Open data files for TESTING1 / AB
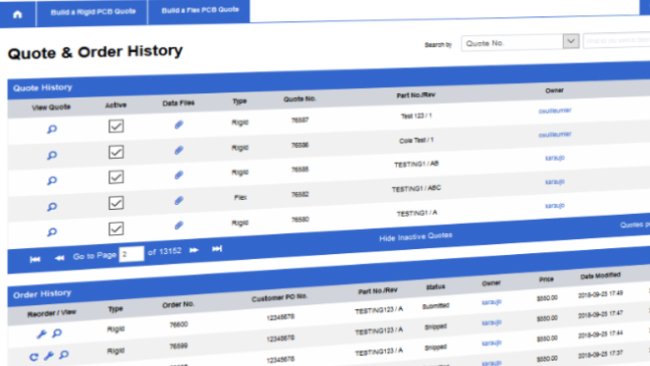 179,175
